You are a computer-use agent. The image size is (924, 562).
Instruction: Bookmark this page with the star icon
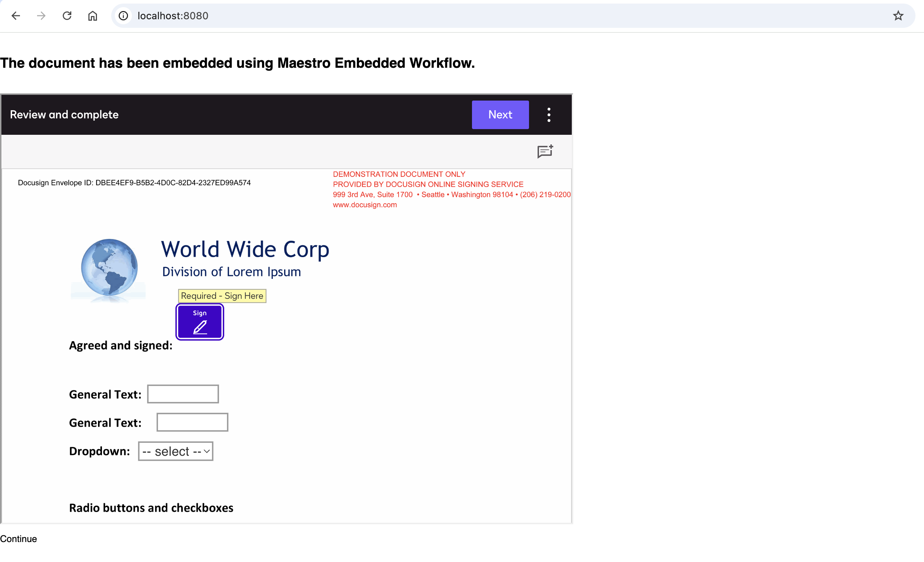pos(898,16)
